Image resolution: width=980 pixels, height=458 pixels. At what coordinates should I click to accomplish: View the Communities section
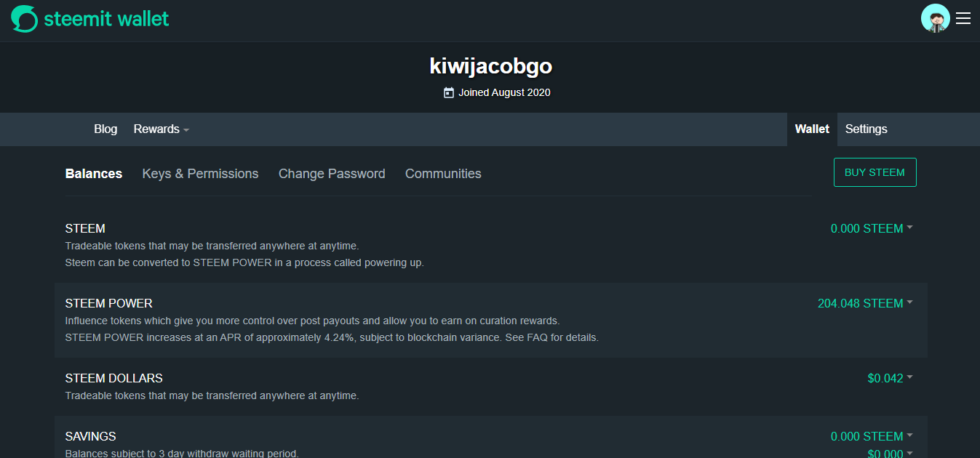(x=443, y=174)
